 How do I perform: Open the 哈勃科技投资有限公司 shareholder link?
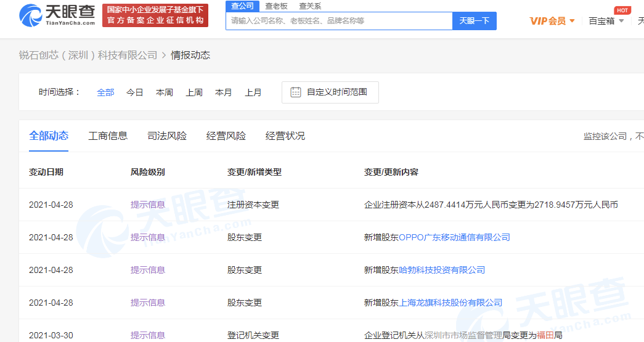[442, 270]
